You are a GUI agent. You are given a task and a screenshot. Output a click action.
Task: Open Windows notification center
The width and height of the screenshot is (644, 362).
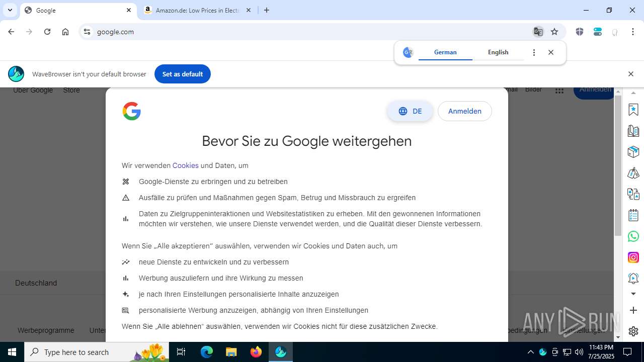click(x=627, y=352)
